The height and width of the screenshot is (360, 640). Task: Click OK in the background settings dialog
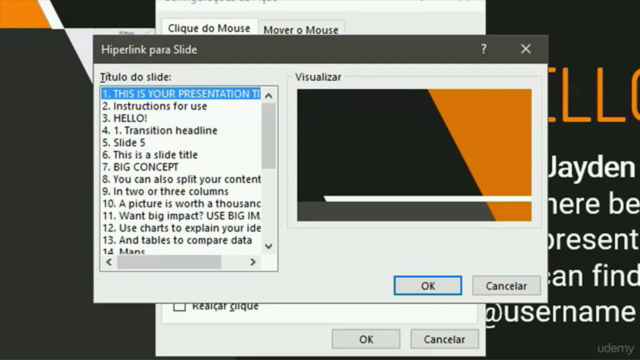[366, 339]
